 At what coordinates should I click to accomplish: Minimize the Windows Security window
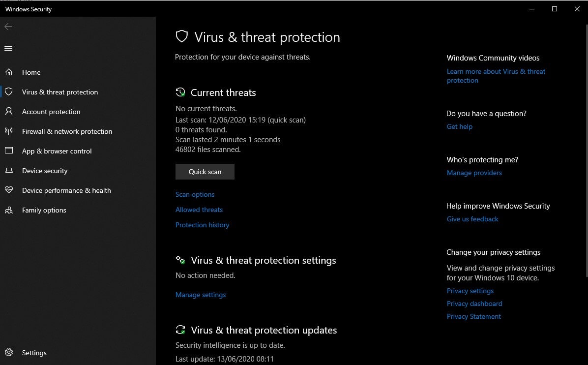click(532, 9)
